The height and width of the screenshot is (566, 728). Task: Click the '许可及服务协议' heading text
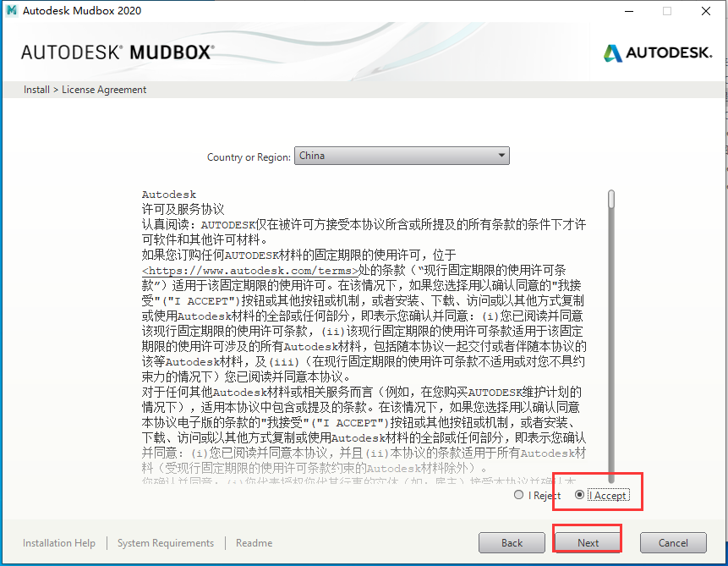pyautogui.click(x=183, y=210)
